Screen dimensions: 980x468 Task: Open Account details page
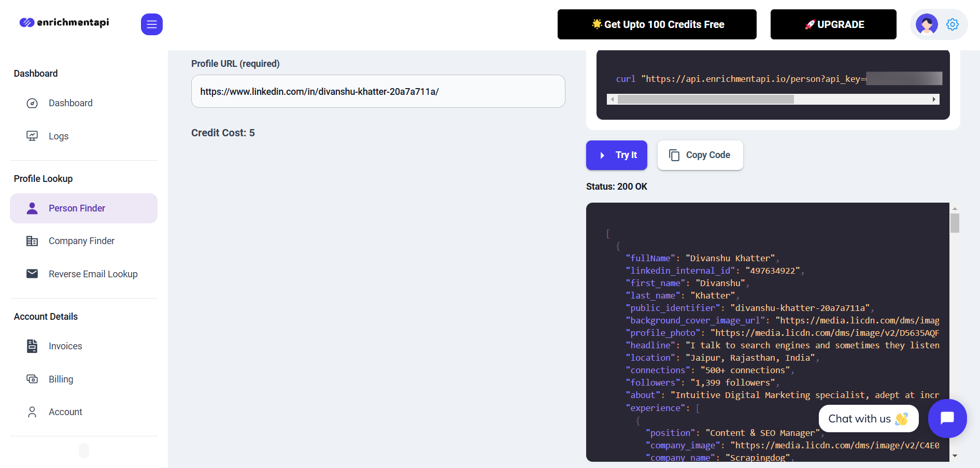coord(65,412)
